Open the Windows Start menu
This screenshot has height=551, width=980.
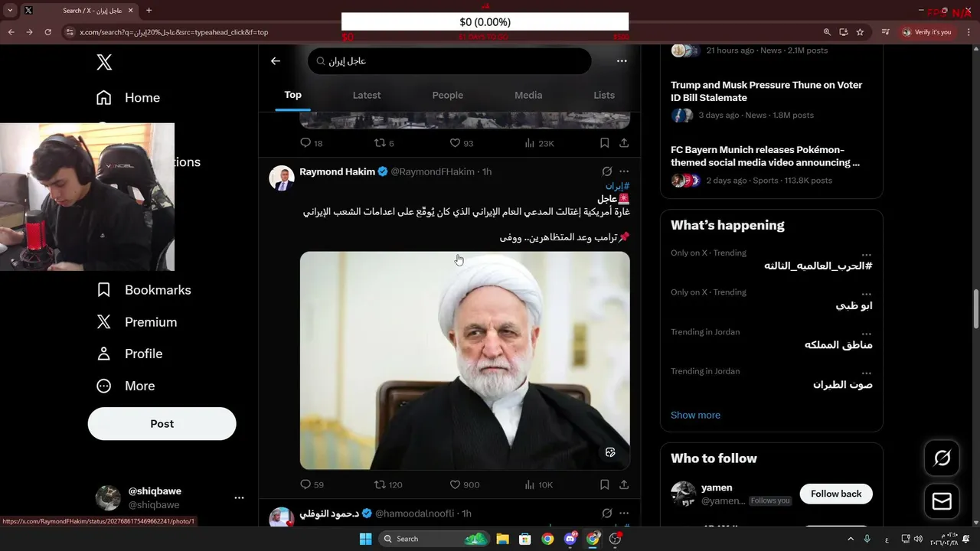[365, 539]
